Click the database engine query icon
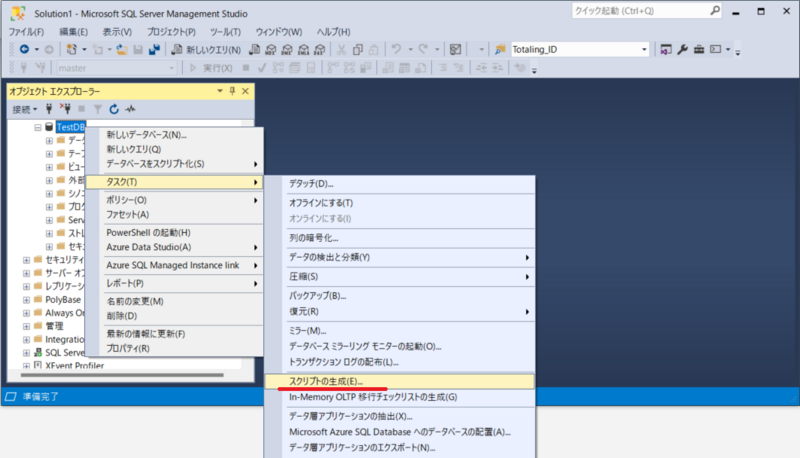800x458 pixels. point(254,49)
